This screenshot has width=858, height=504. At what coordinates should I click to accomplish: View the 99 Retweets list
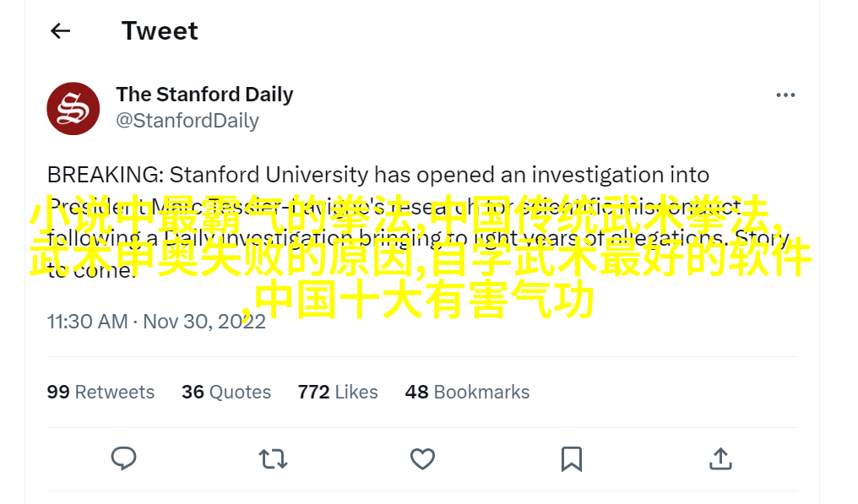pos(100,392)
